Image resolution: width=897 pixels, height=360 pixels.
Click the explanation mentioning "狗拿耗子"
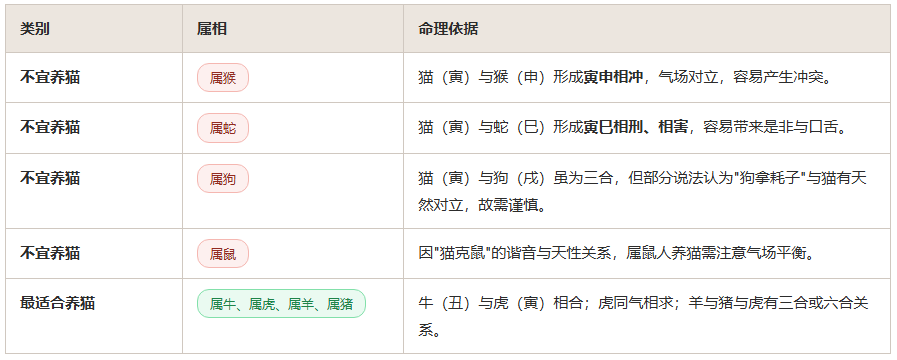(642, 191)
